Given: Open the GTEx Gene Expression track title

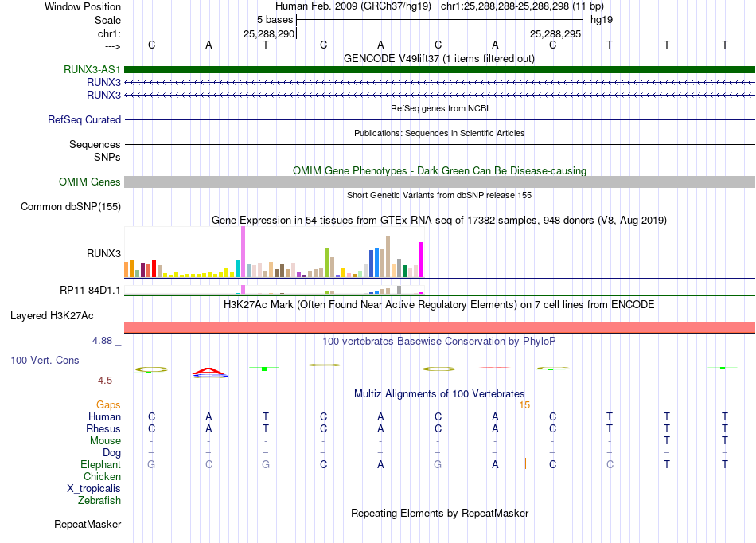Looking at the screenshot, I should 439,221.
